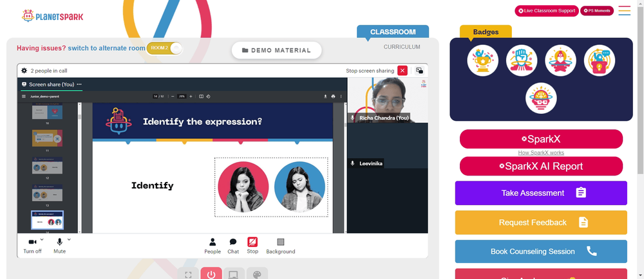The image size is (644, 279).
Task: Open the color palette button
Action: click(257, 274)
